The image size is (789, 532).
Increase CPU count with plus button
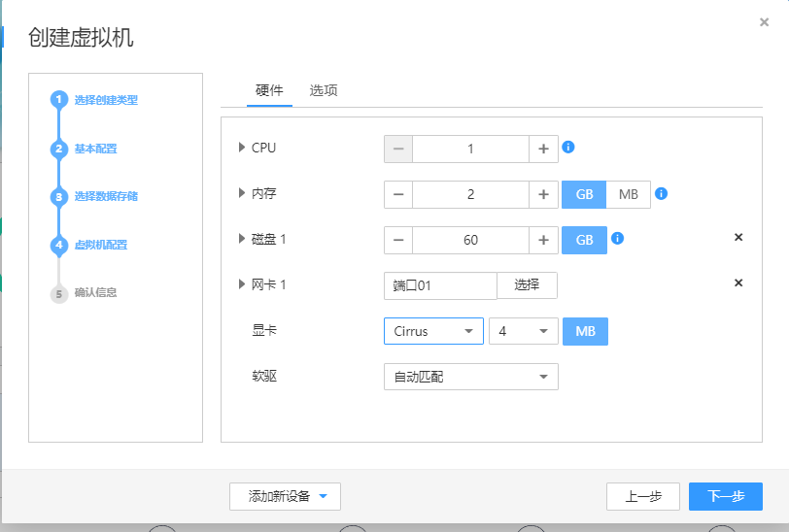tap(543, 149)
